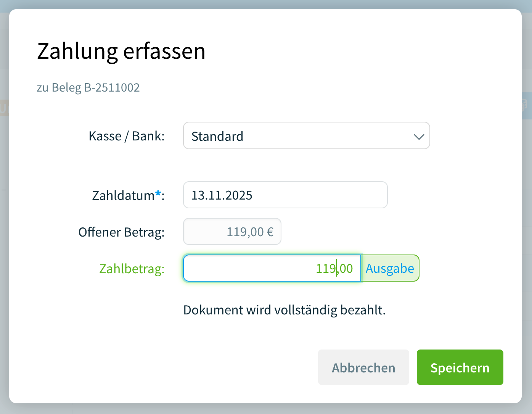
Task: Click the green highlighted Zahlbetrag label
Action: click(x=132, y=269)
